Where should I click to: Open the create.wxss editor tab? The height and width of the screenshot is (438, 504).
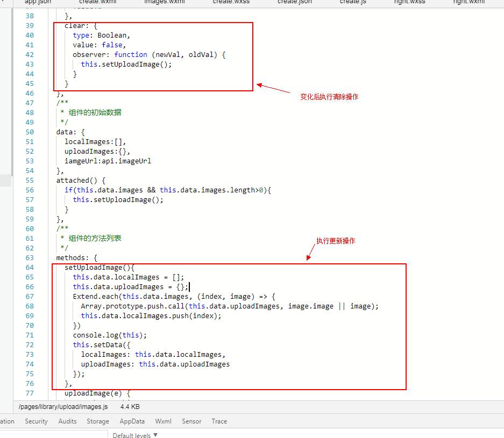231,2
